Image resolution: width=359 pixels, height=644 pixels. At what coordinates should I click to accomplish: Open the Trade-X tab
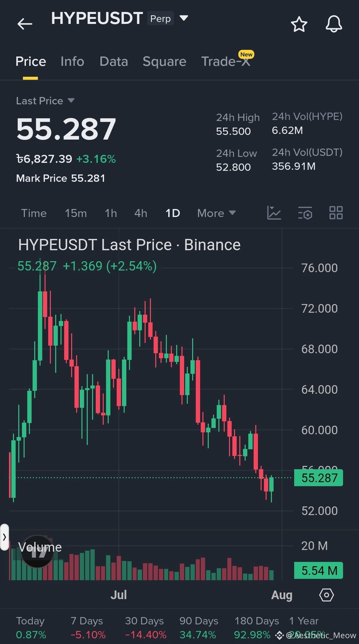[x=226, y=61]
